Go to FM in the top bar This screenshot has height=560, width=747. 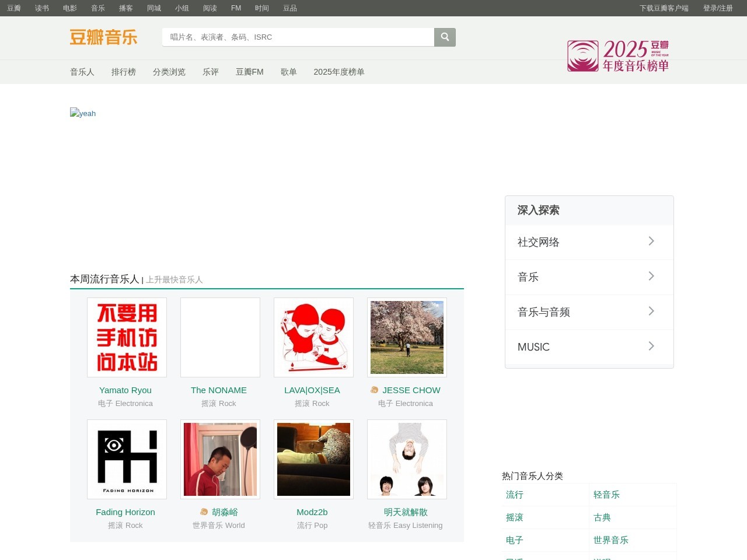pyautogui.click(x=236, y=8)
